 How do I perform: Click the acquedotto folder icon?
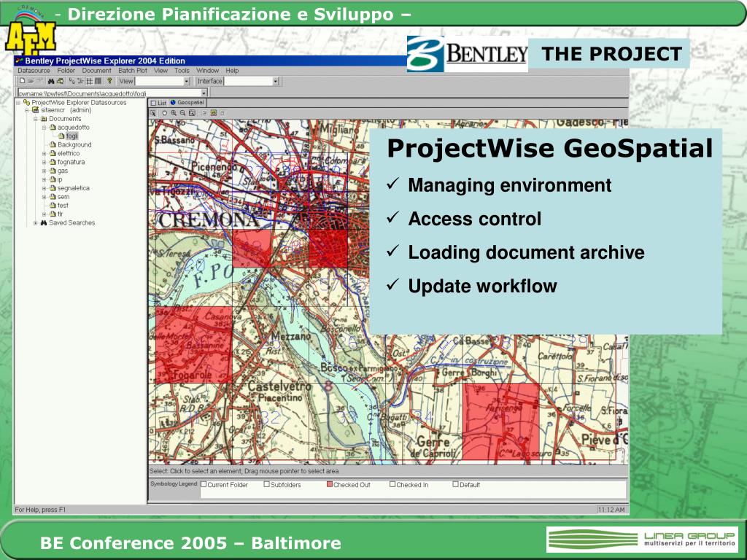53,128
